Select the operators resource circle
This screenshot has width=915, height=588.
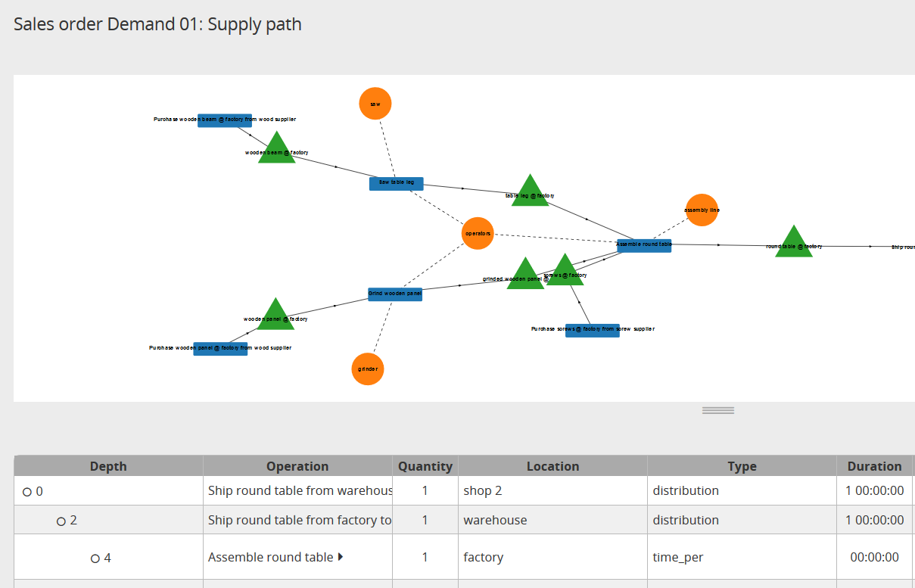click(478, 233)
